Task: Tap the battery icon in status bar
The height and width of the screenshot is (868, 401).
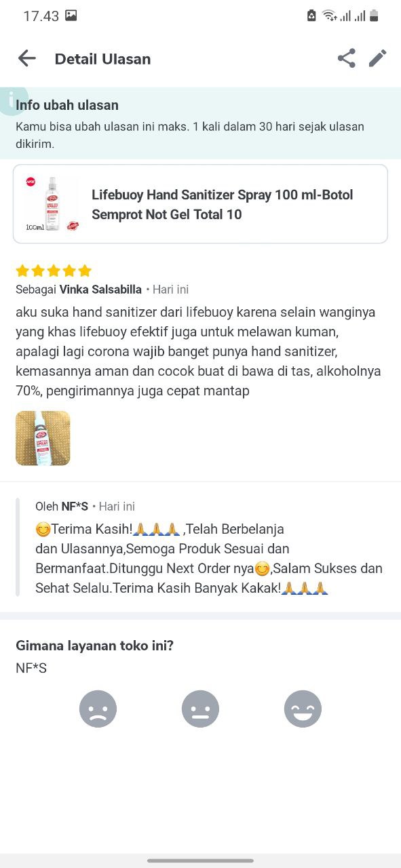Action: point(373,16)
